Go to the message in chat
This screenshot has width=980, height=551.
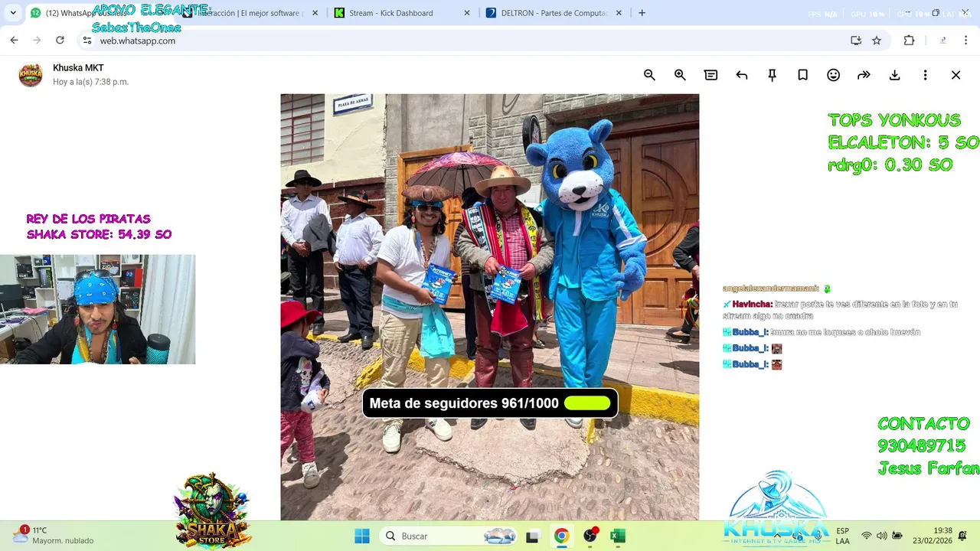tap(710, 75)
